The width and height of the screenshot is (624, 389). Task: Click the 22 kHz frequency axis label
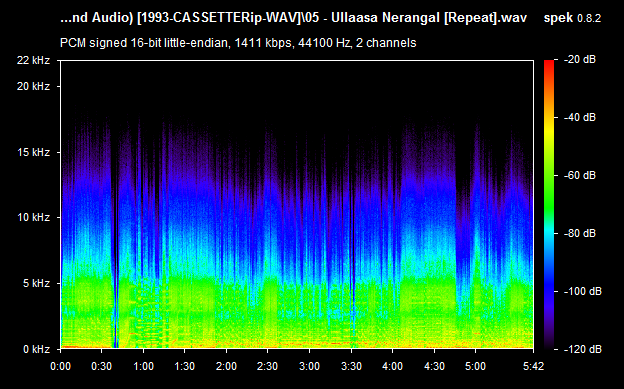point(33,60)
